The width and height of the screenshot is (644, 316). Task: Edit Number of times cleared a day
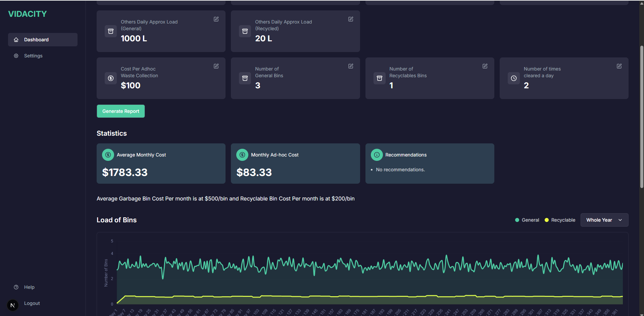coord(619,66)
